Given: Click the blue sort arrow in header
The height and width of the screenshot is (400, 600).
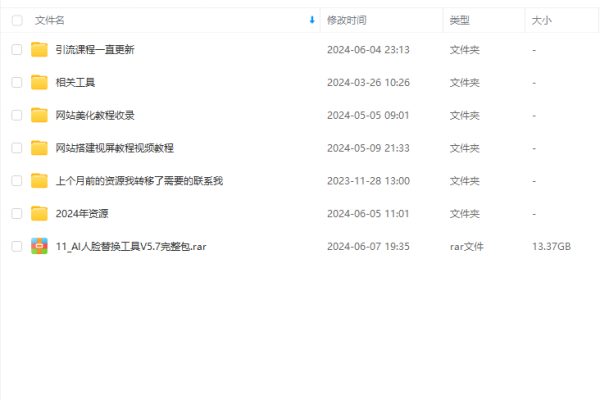Looking at the screenshot, I should 312,19.
